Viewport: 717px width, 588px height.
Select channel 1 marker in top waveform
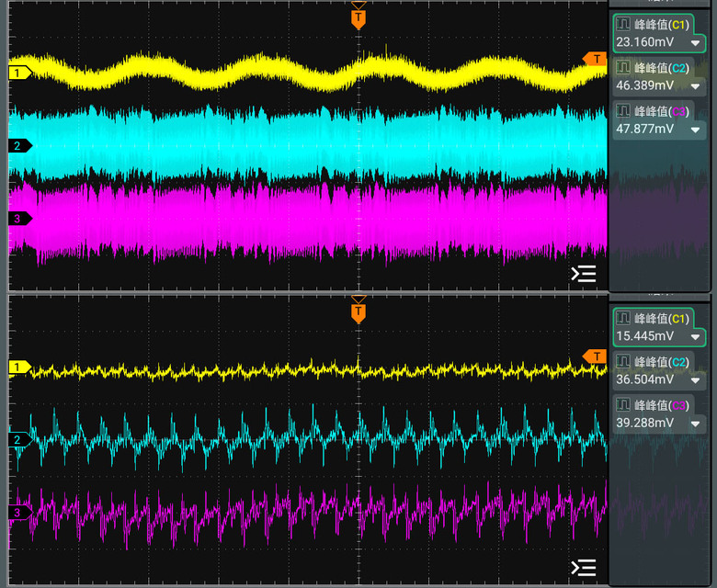tap(19, 73)
